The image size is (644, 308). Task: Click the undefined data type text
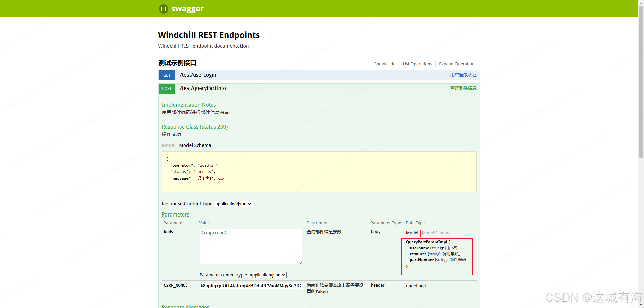tap(416, 286)
